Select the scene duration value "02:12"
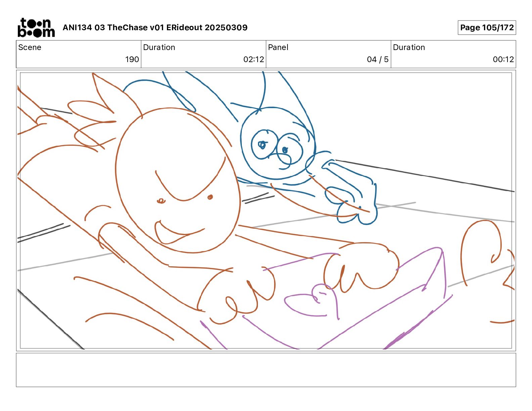The width and height of the screenshot is (532, 411). pos(254,59)
